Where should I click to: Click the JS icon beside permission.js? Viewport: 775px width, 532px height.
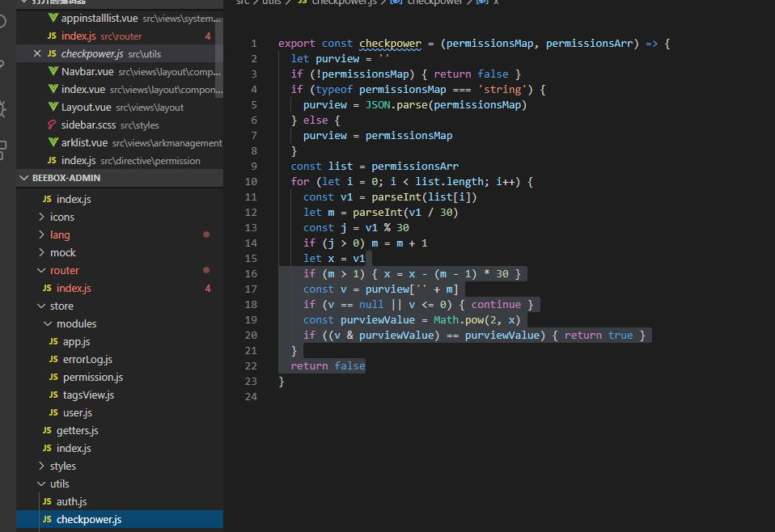53,378
